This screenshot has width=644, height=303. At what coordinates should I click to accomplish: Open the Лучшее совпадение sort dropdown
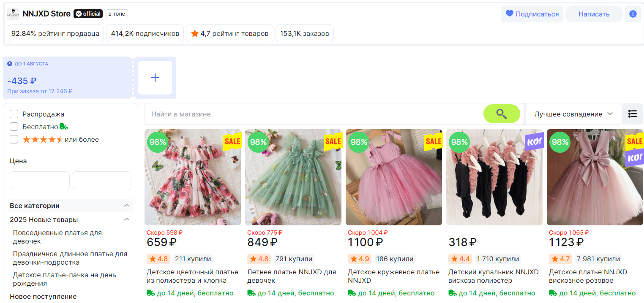click(x=573, y=114)
